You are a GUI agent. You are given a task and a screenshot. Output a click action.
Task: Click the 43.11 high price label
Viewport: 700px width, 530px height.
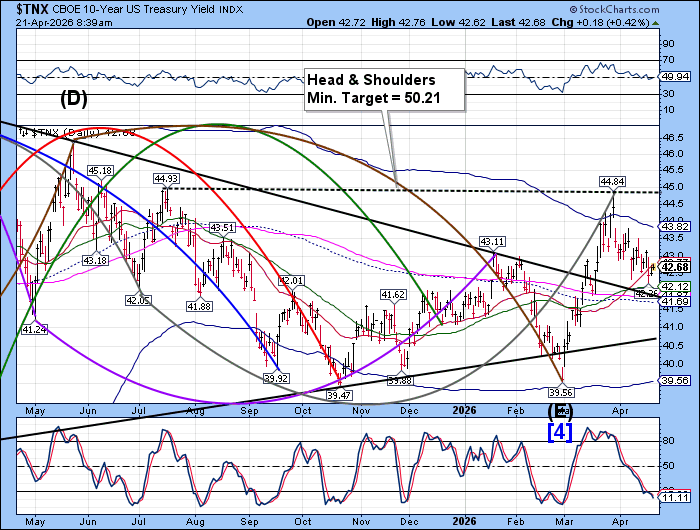click(x=491, y=242)
